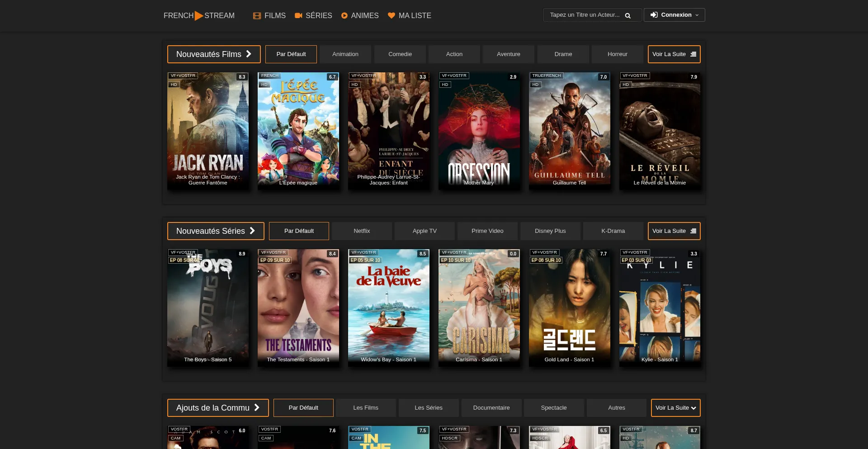This screenshot has width=868, height=449.
Task: Open The Boys Saison 5 poster
Action: point(208,308)
